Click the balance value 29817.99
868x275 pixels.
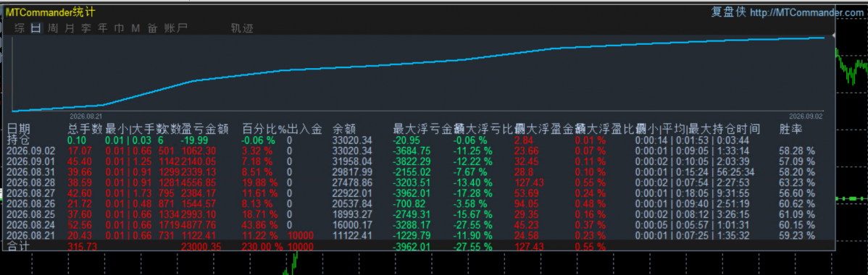353,172
